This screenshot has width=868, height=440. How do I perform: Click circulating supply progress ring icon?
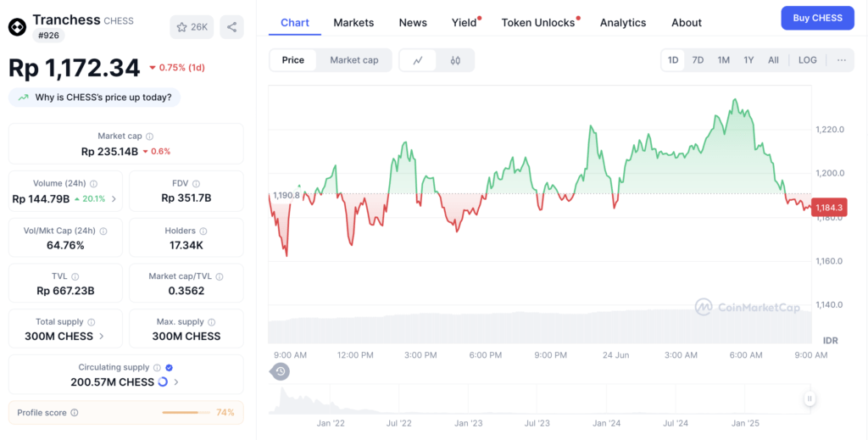163,382
